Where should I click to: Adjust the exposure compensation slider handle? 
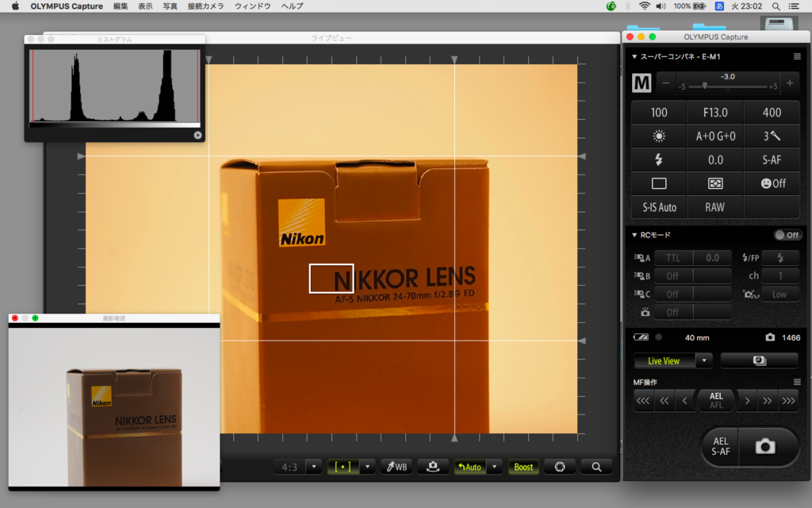705,86
